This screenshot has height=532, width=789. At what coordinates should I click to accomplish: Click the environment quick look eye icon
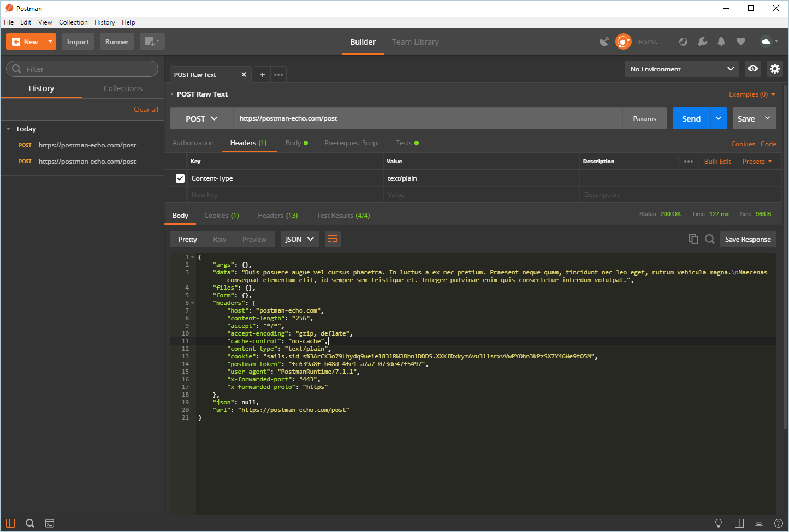[753, 69]
